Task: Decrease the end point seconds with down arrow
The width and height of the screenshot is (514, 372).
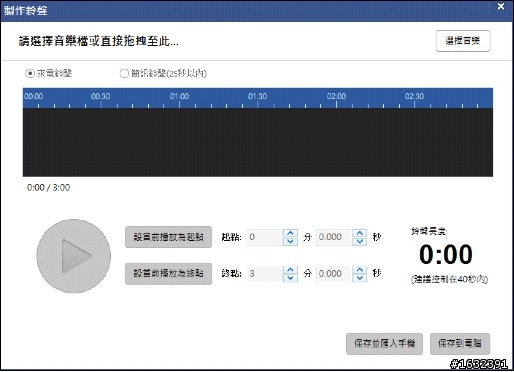Action: coord(360,278)
